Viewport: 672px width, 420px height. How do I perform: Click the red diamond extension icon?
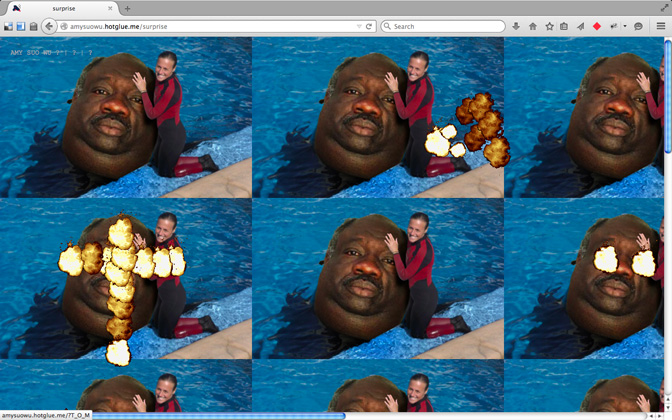coord(597,27)
